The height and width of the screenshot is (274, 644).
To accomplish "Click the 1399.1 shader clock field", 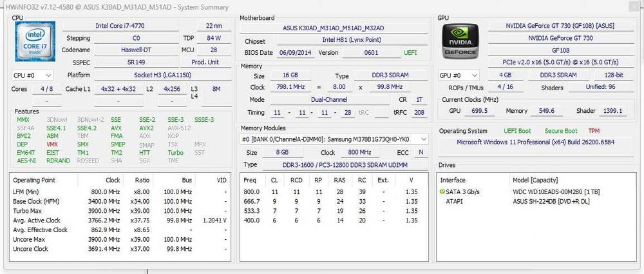I will coord(613,111).
